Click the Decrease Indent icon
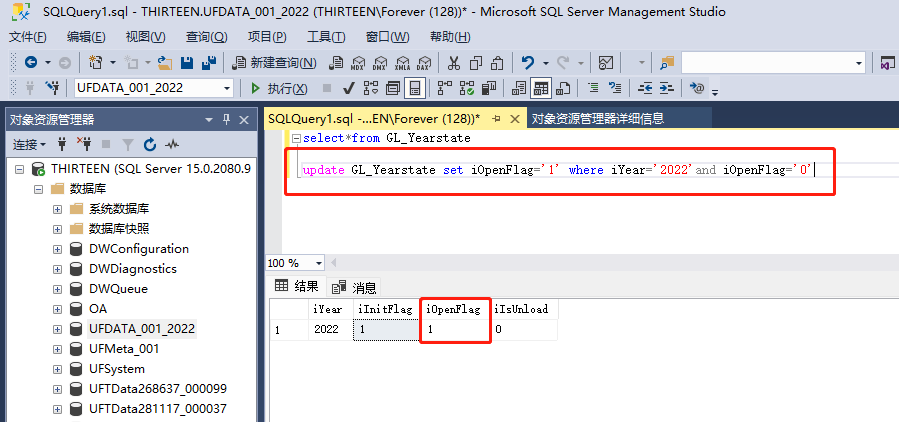Screen dimensions: 899x422 [645, 88]
